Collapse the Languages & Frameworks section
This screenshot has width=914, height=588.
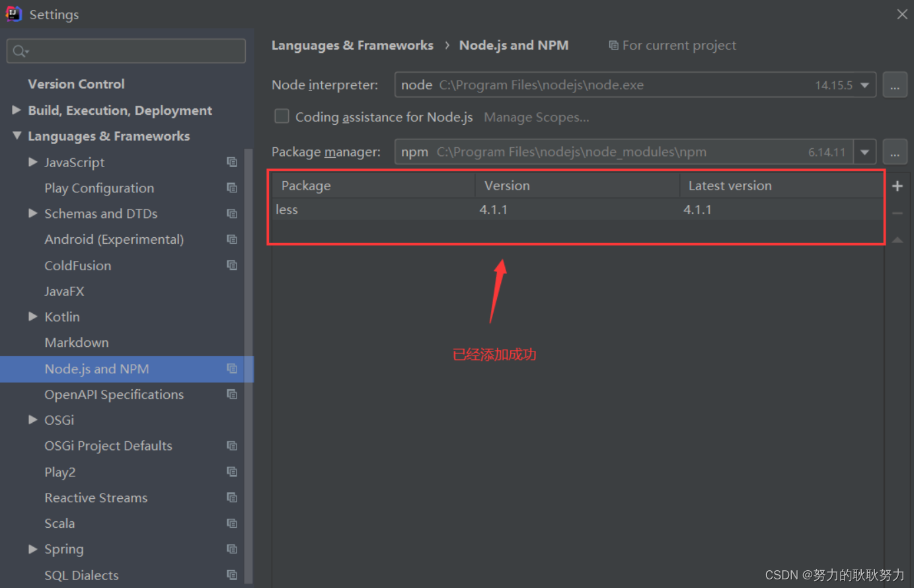pyautogui.click(x=17, y=135)
